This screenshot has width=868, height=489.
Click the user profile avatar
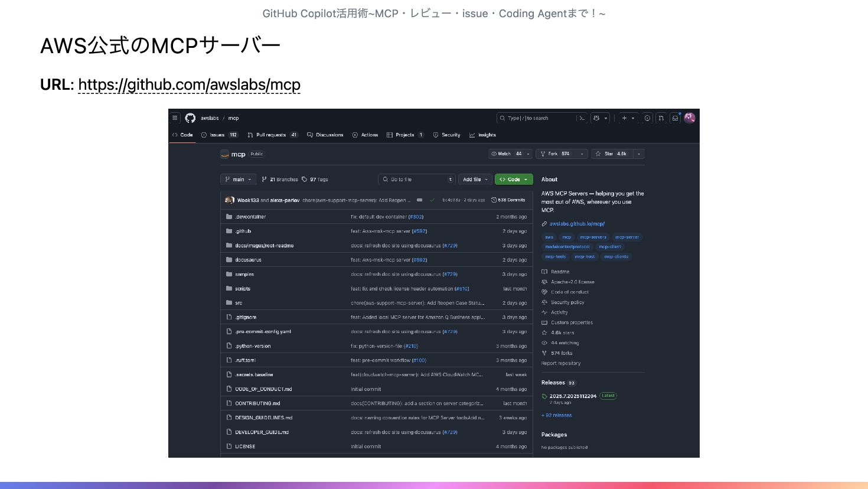tap(690, 118)
